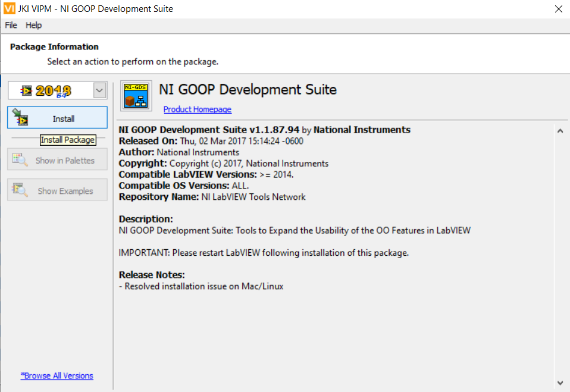The width and height of the screenshot is (570, 392).
Task: Click the Show Examples magnifier icon
Action: (20, 190)
